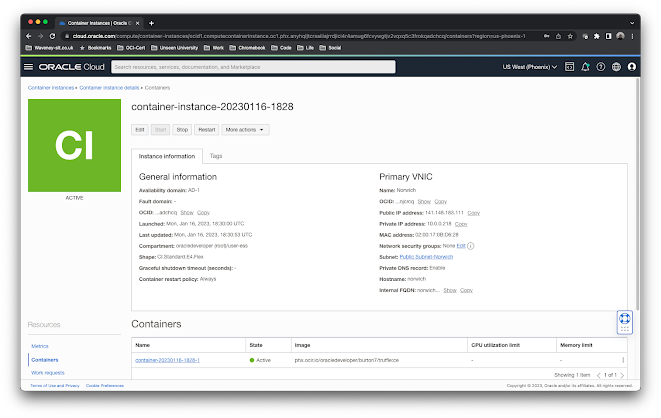
Task: Open the Chrome profile picture
Action: (620, 36)
